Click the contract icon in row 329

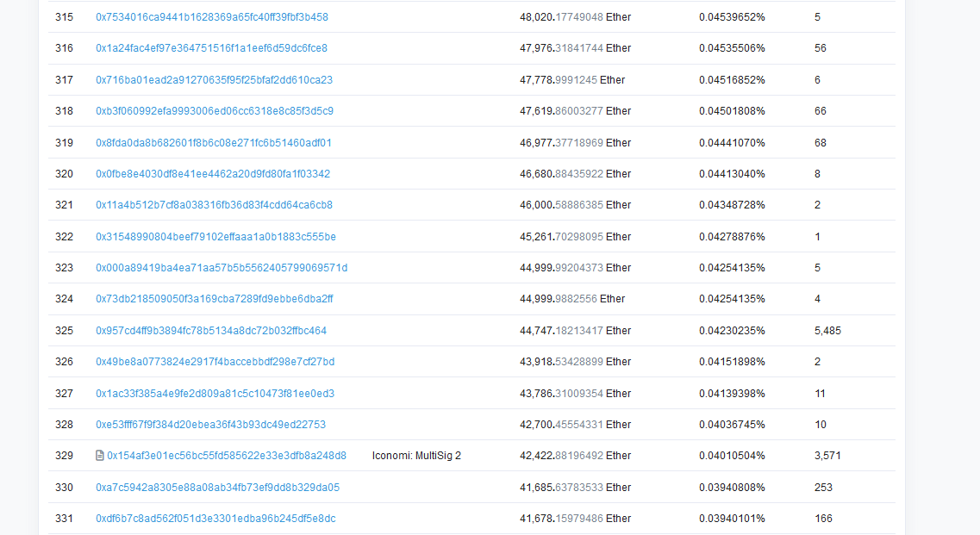[x=100, y=456]
